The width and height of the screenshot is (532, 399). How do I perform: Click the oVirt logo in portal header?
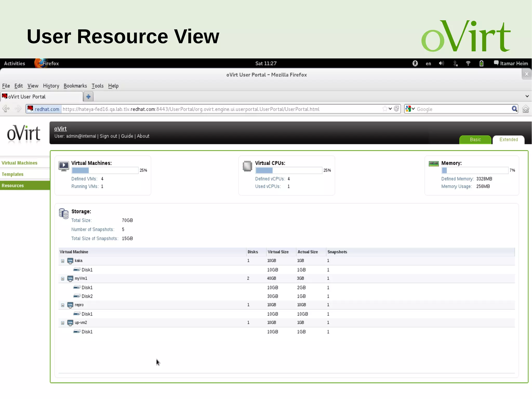tap(24, 134)
